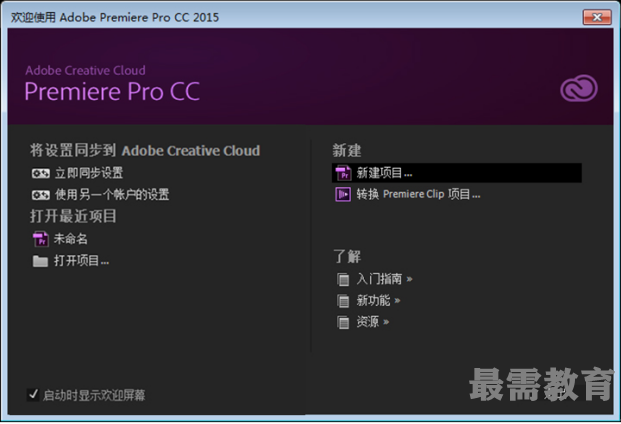
Task: Click the Pr project icon beside 未命名
Action: 40,239
